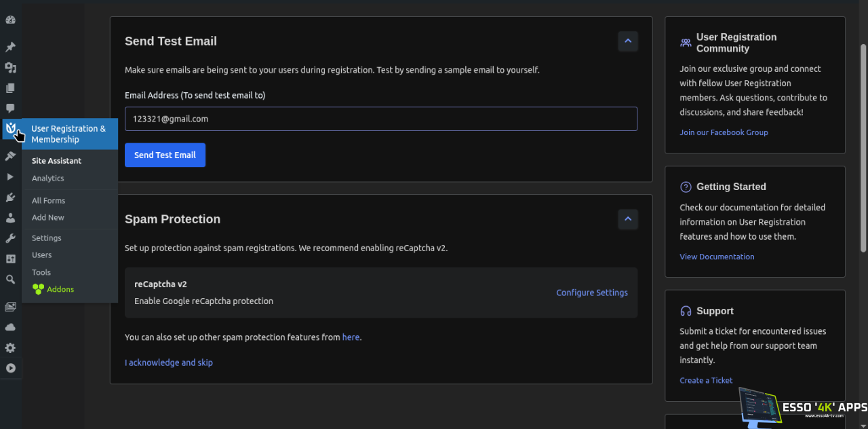
Task: Click the 'I acknowledge and skip' link
Action: tap(168, 362)
